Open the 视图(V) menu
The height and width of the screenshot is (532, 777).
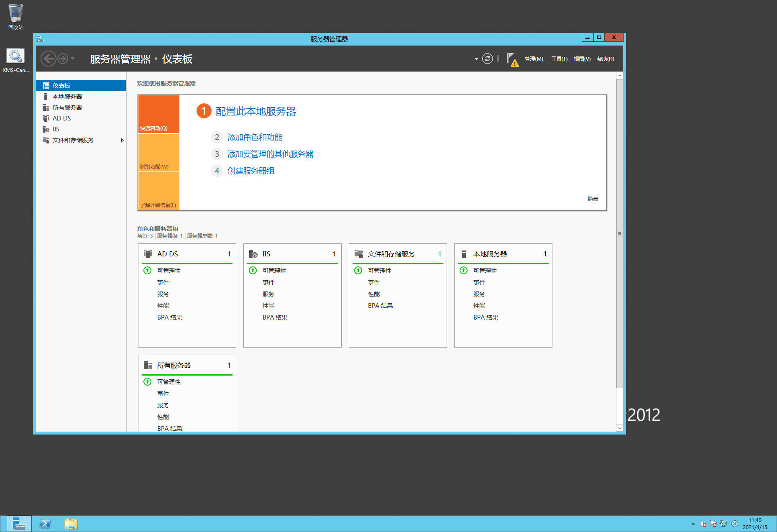click(x=582, y=59)
